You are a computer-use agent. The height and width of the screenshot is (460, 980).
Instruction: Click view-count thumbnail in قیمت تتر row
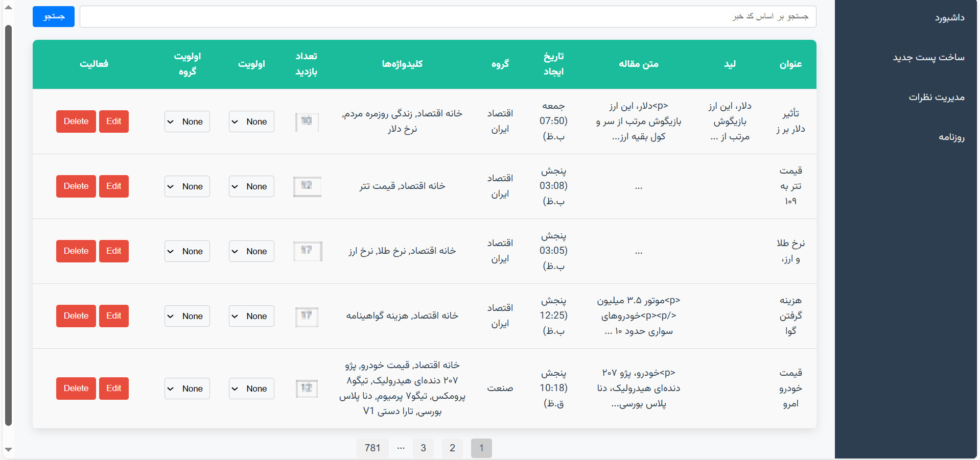[307, 186]
